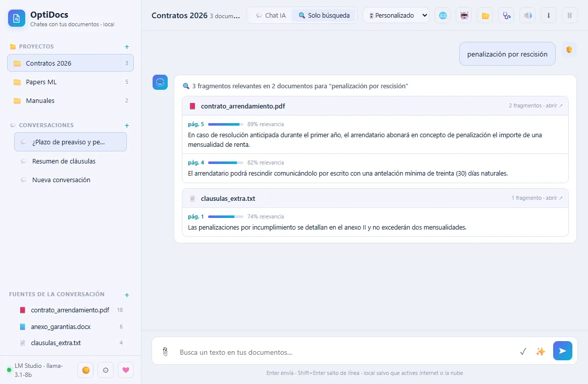Open settings gear icon in sidebar footer
The width and height of the screenshot is (588, 384).
point(106,370)
